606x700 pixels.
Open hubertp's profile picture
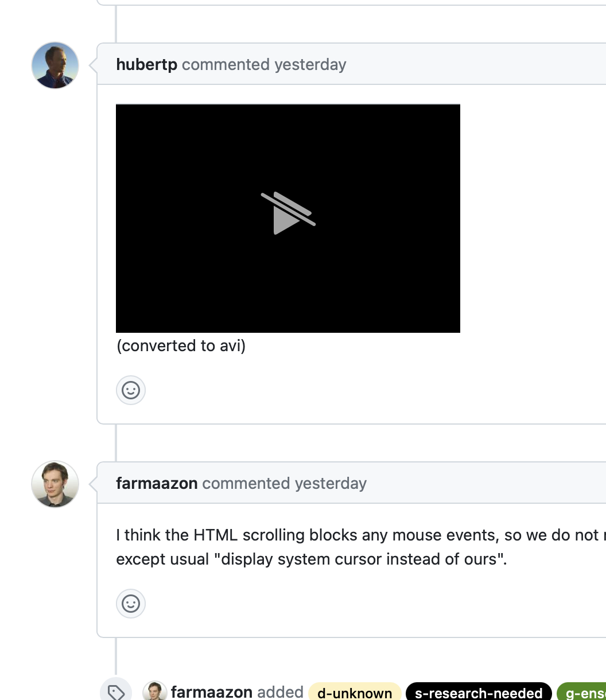coord(55,65)
